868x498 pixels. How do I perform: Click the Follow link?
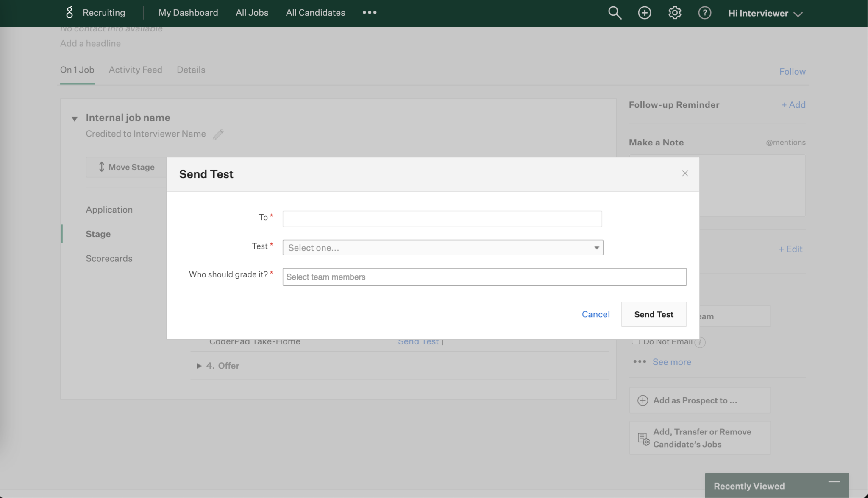[792, 71]
